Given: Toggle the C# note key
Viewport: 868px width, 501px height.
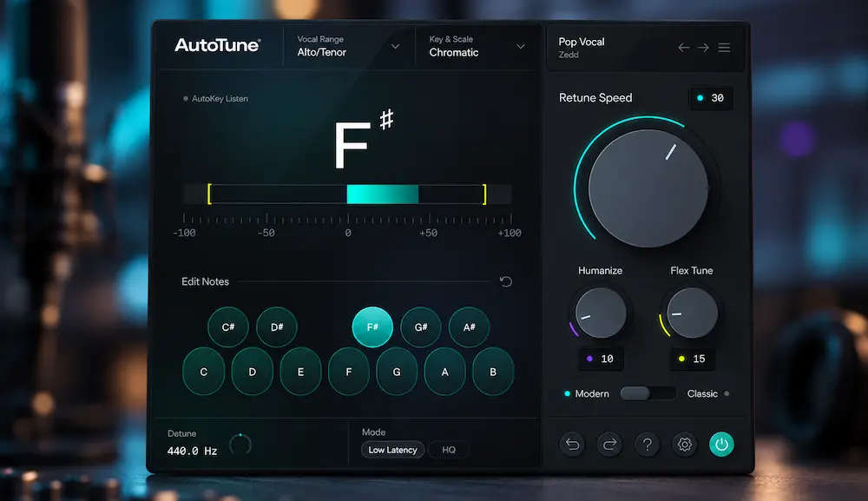Looking at the screenshot, I should click(x=228, y=327).
